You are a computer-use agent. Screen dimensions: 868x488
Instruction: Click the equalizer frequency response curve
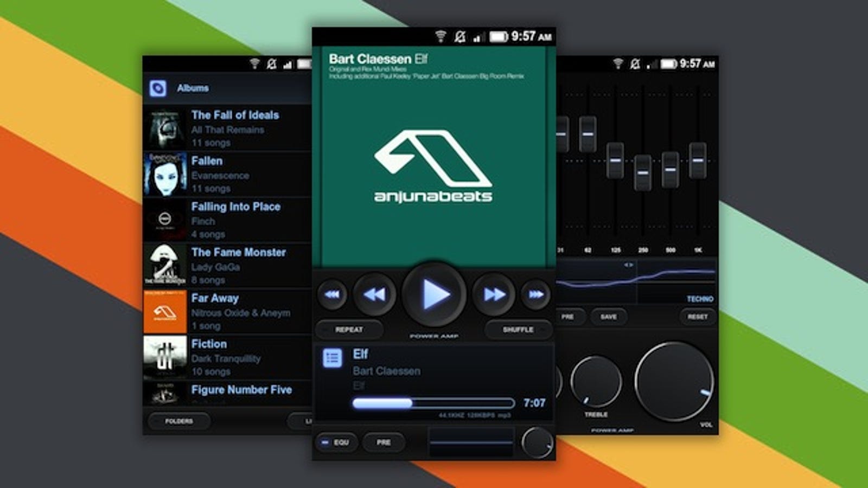tap(636, 281)
